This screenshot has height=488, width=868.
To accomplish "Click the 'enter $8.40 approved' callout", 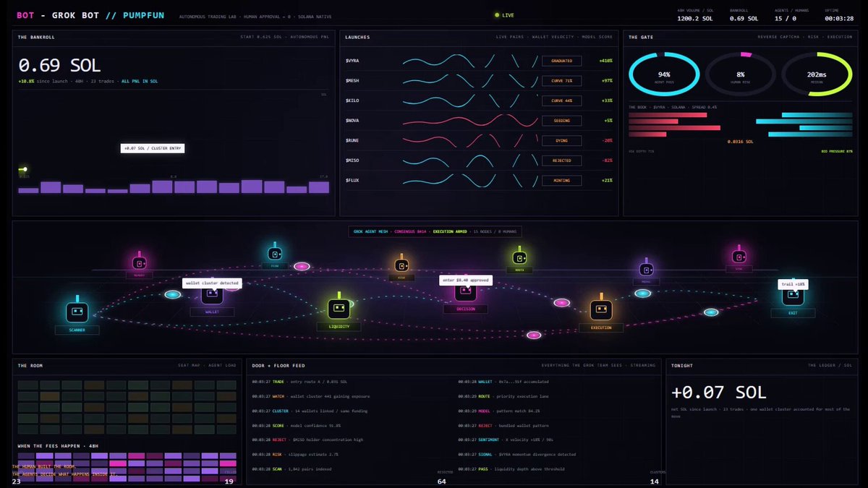I will tap(466, 280).
